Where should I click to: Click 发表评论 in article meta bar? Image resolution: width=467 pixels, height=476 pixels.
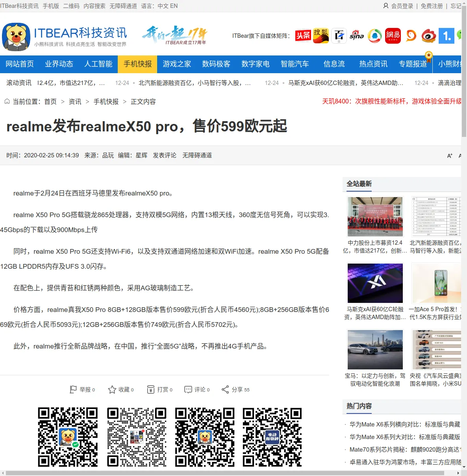(x=165, y=155)
